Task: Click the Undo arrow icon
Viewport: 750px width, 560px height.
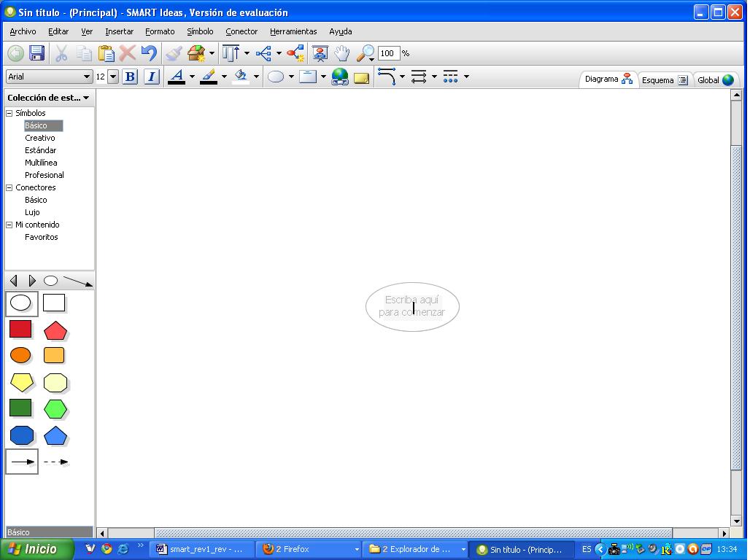Action: click(149, 53)
